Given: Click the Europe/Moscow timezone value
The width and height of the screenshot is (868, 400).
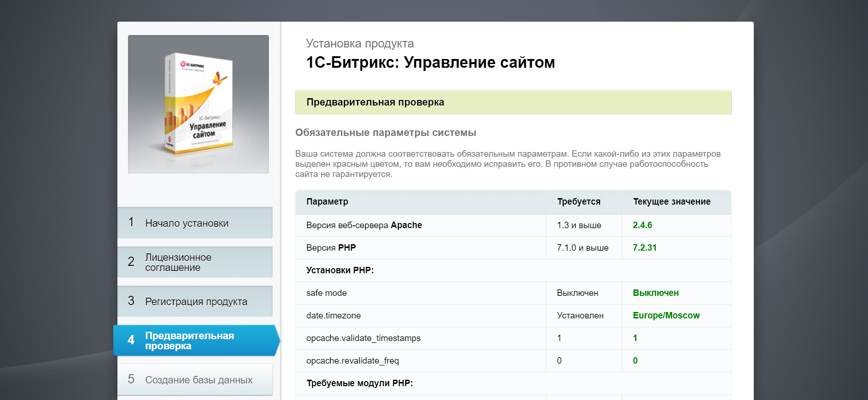Looking at the screenshot, I should (x=666, y=315).
